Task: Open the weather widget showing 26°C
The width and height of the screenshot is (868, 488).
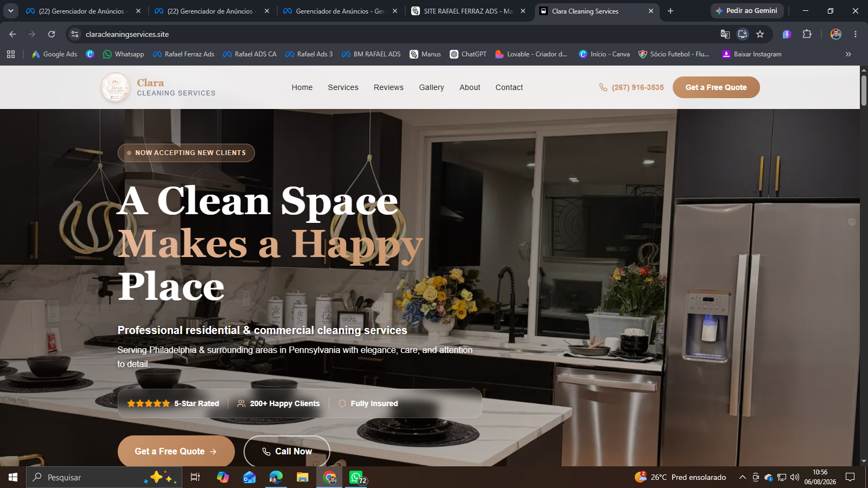Action: coord(680,477)
